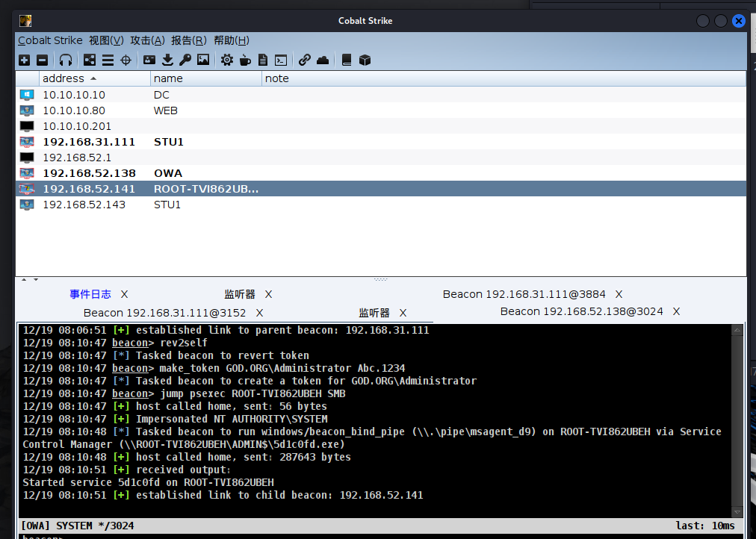Image resolution: width=756 pixels, height=539 pixels.
Task: Click the black monitor icon beside 192.168.52.1
Action: 27,158
